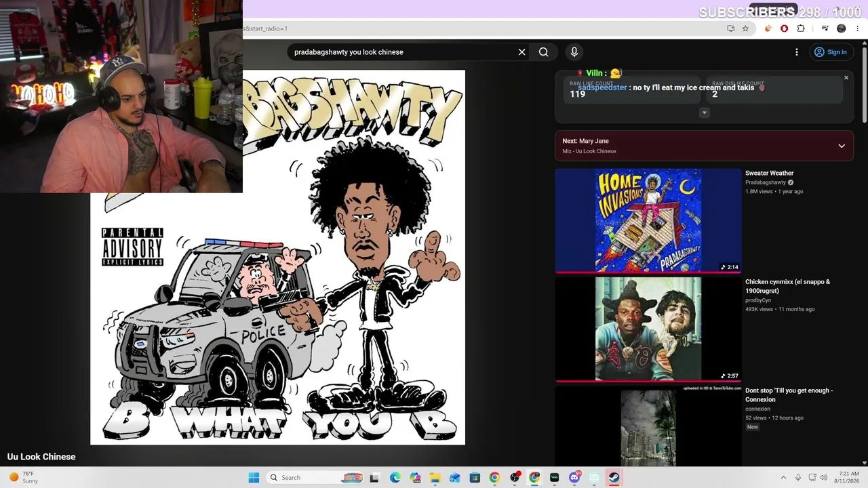Open the Pradabagshawty channel link

coord(766,182)
